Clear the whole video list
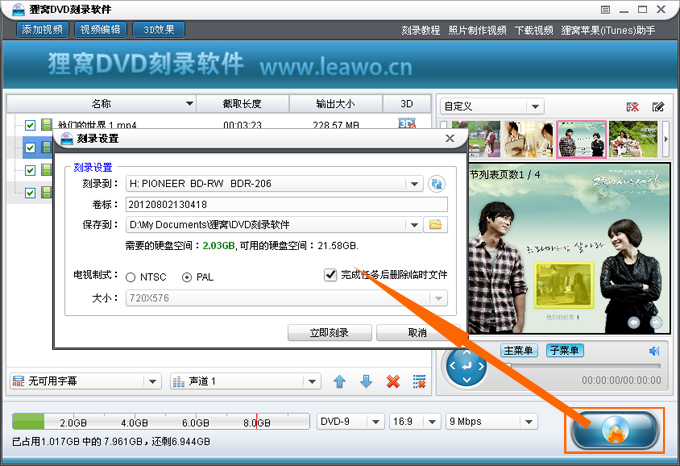The image size is (680, 466). point(419,381)
